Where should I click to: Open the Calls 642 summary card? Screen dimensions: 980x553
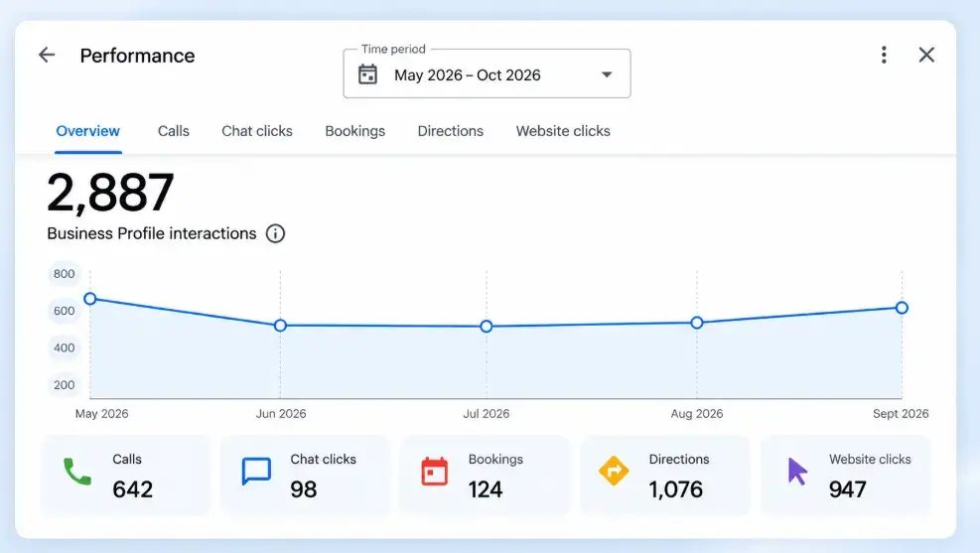[126, 477]
